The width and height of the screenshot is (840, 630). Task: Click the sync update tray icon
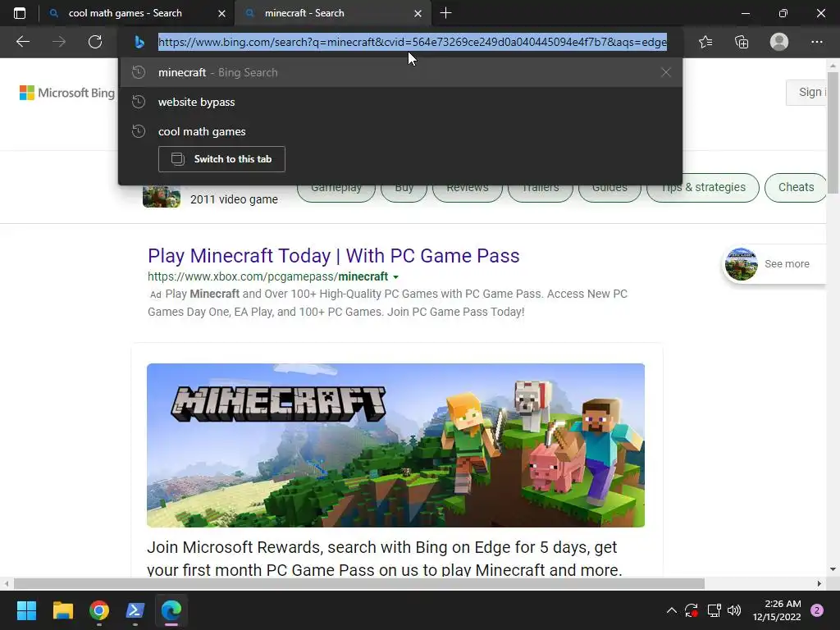coord(692,610)
